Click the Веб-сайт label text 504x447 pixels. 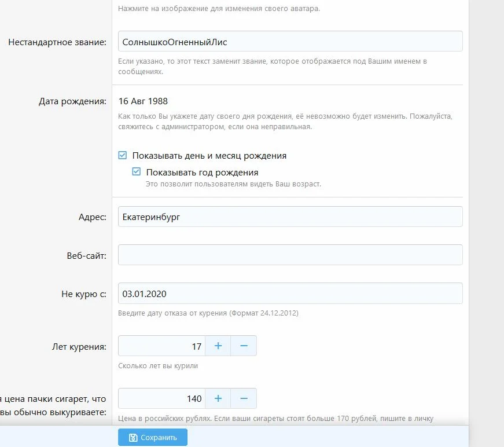(87, 255)
